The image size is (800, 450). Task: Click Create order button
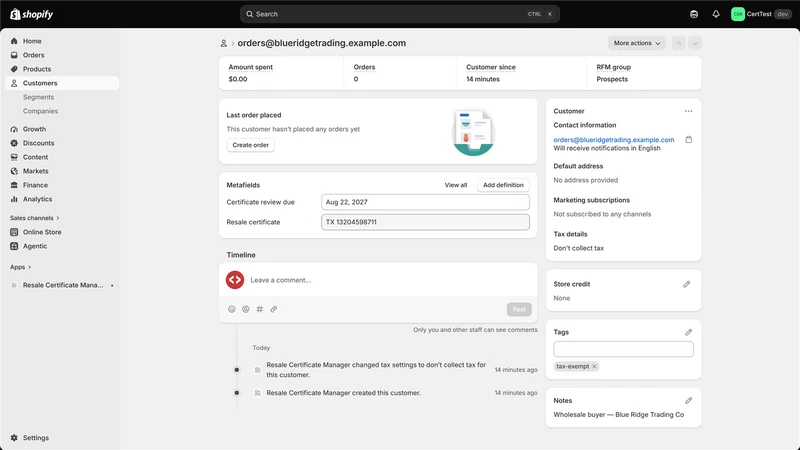tap(251, 145)
